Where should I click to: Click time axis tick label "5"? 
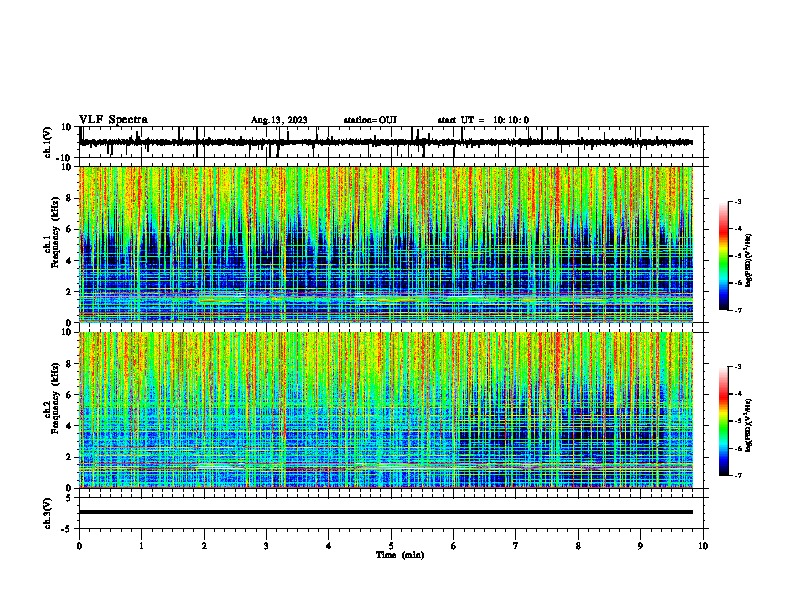[391, 546]
